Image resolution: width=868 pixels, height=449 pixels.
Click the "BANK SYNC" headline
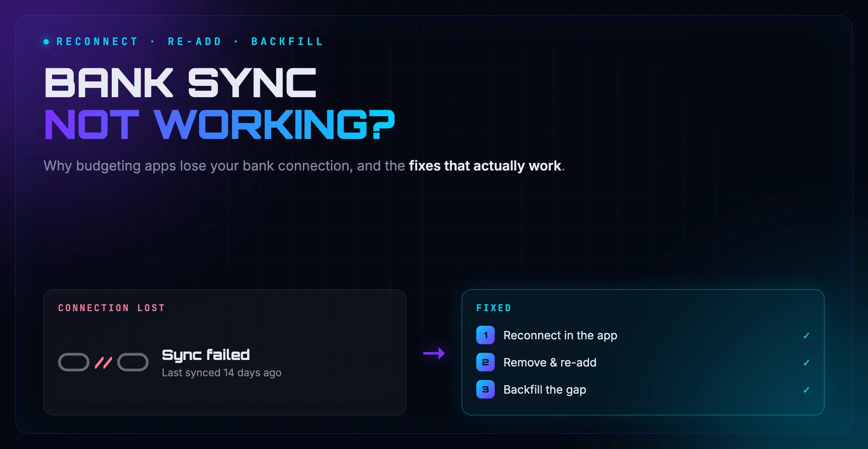pyautogui.click(x=180, y=83)
